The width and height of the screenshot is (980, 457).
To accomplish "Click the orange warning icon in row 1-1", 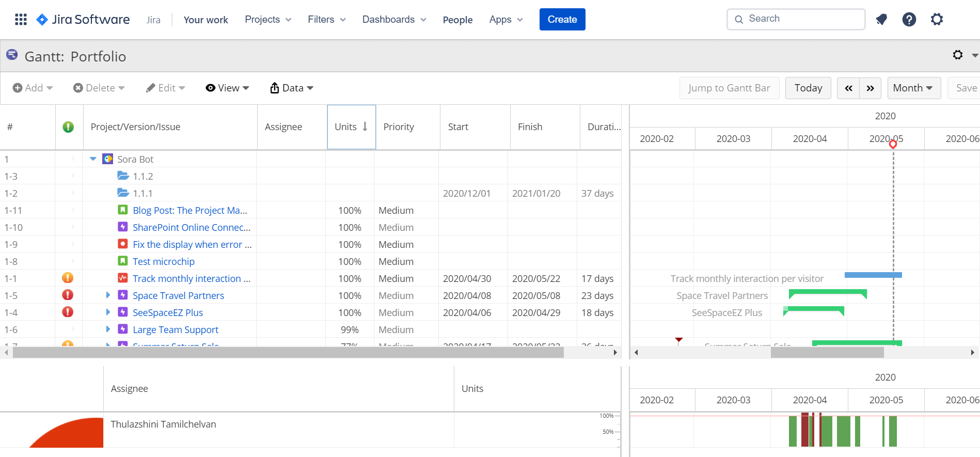I will [x=68, y=278].
